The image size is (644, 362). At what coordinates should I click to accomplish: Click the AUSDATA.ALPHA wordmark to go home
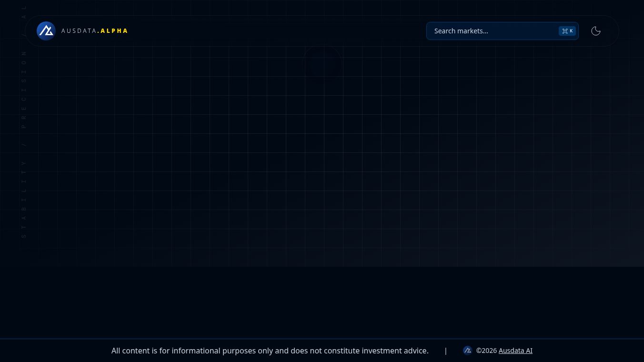tap(94, 30)
